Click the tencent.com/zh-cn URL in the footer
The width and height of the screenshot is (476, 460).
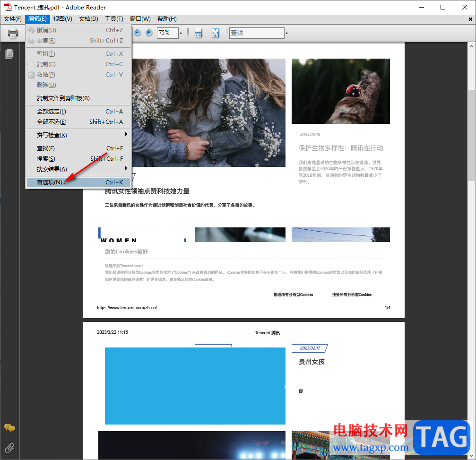coord(127,308)
